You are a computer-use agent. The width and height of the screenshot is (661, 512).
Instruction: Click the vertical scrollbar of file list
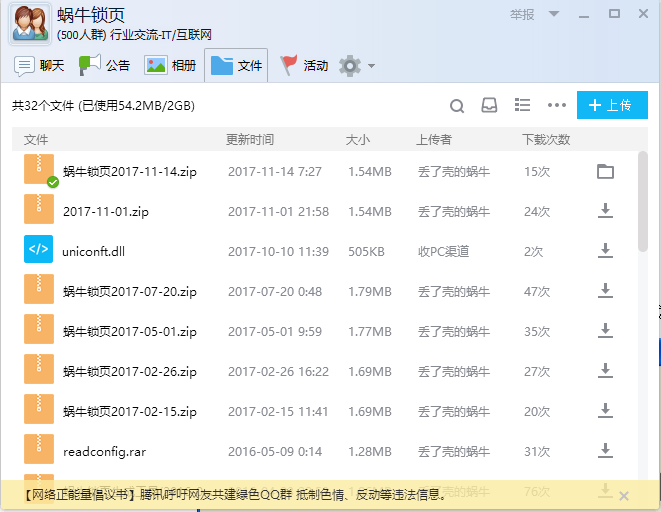tap(642, 201)
